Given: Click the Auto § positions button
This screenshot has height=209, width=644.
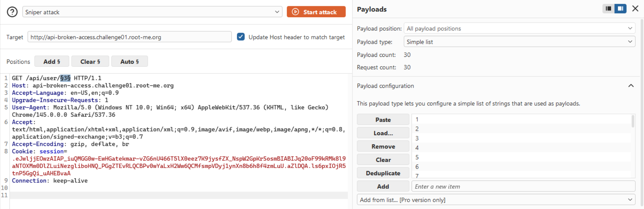Looking at the screenshot, I should [x=129, y=62].
